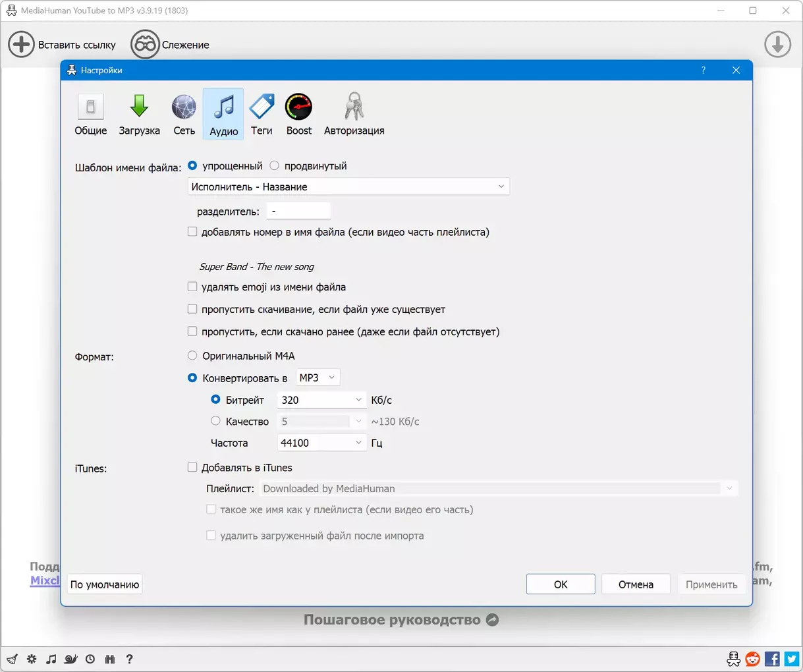Expand the Битрейт 320 dropdown
Screen dimensions: 803x672
click(321, 400)
